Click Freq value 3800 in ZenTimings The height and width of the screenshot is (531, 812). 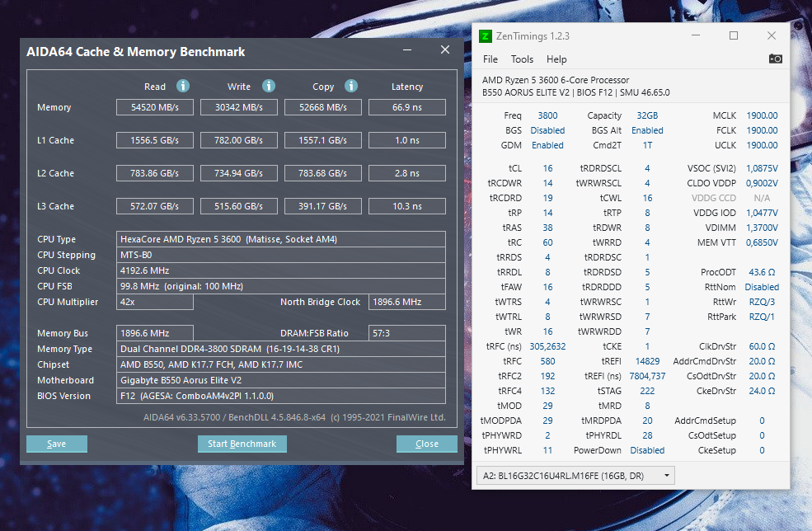[547, 115]
